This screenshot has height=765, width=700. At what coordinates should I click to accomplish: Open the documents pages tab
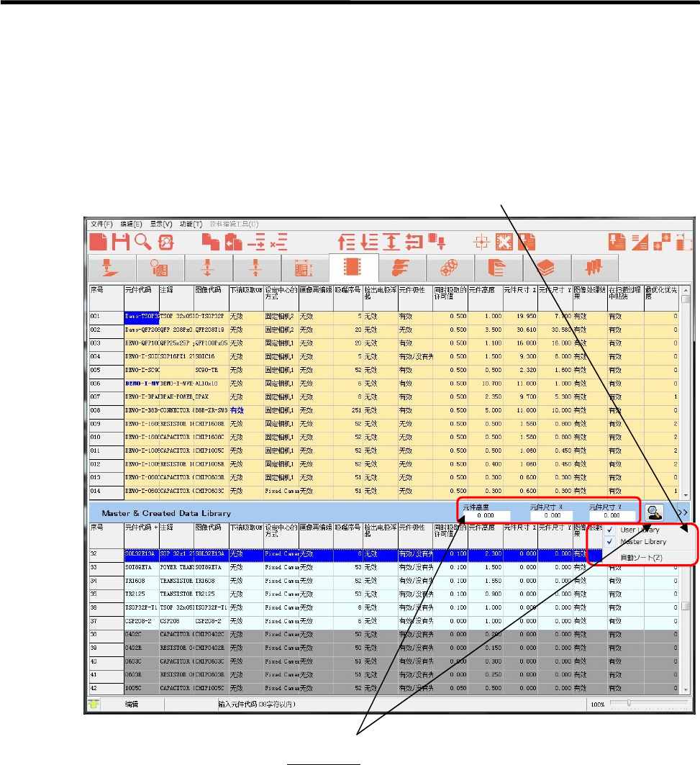497,268
